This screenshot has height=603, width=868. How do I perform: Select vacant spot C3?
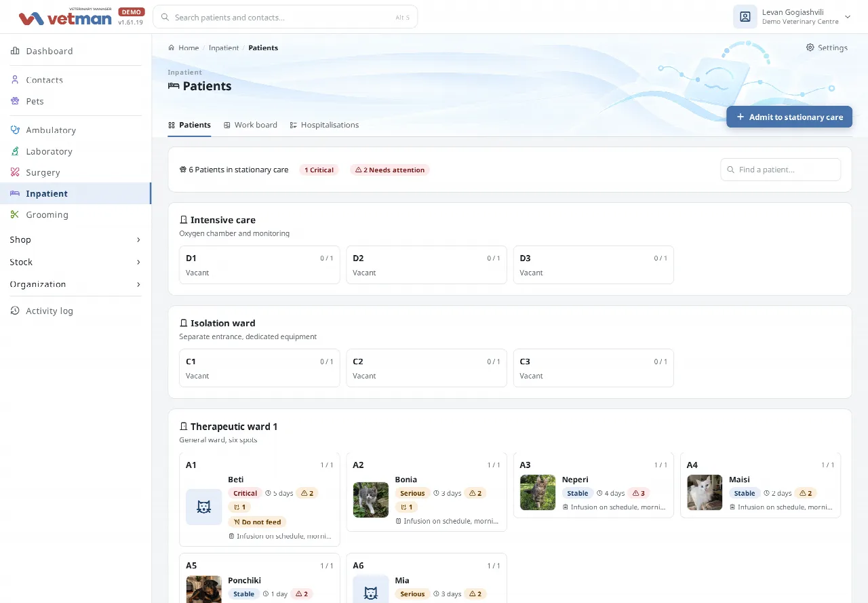tap(593, 368)
